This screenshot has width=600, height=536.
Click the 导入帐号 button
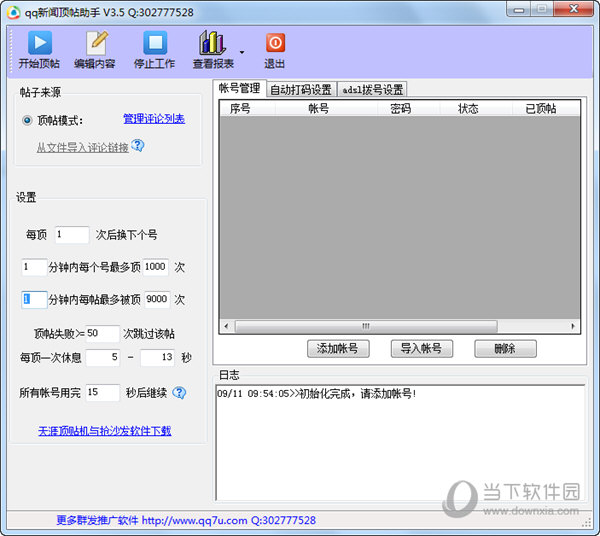(422, 349)
